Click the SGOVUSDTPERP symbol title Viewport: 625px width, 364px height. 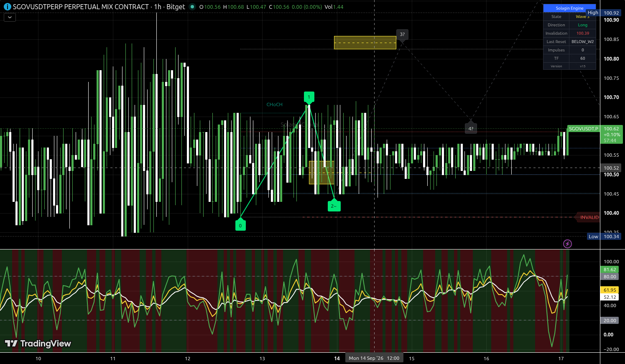pyautogui.click(x=81, y=7)
